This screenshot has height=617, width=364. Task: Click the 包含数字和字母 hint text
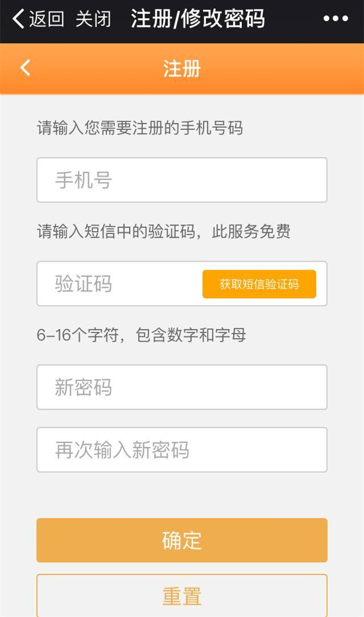click(191, 335)
